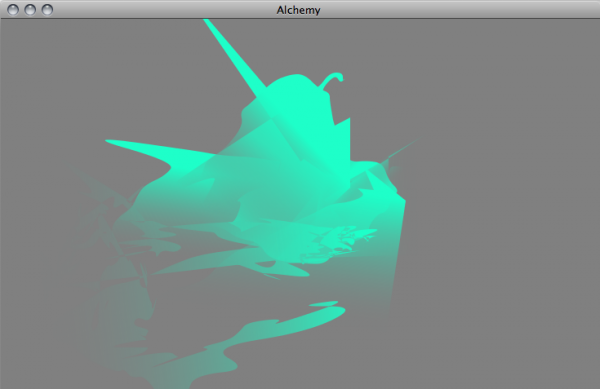Close the Alchemy window
Screen dimensions: 600x389
(x=13, y=10)
